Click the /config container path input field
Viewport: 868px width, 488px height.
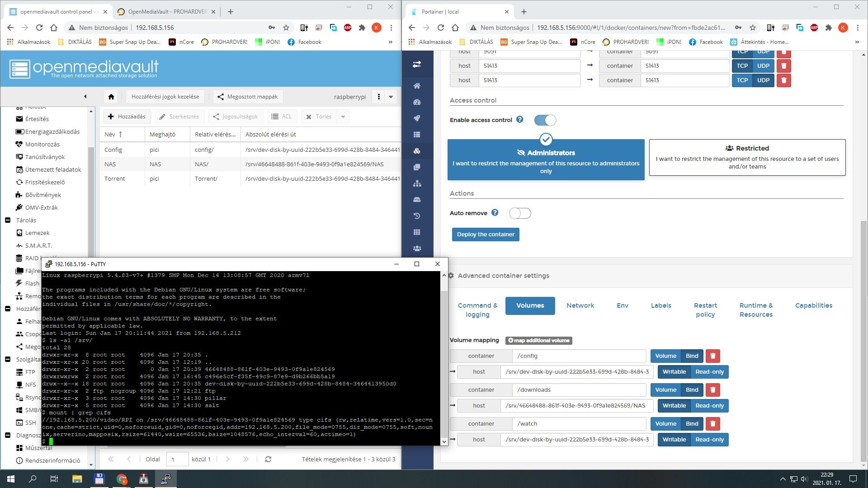pos(579,356)
